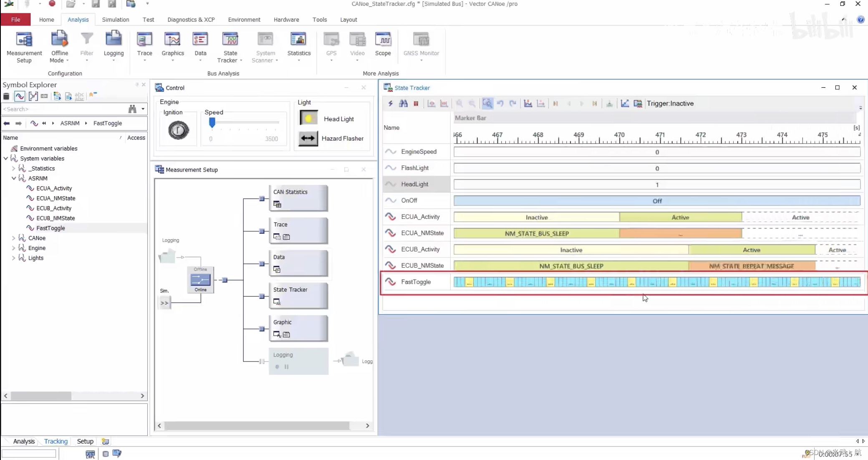Image resolution: width=868 pixels, height=460 pixels.
Task: Open the Tracking bottom tab
Action: [x=56, y=441]
